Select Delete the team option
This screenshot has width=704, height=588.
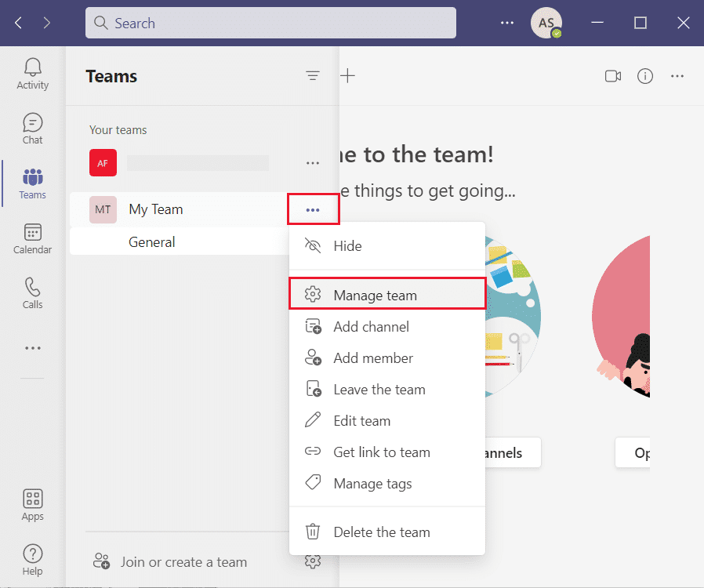[x=387, y=532]
